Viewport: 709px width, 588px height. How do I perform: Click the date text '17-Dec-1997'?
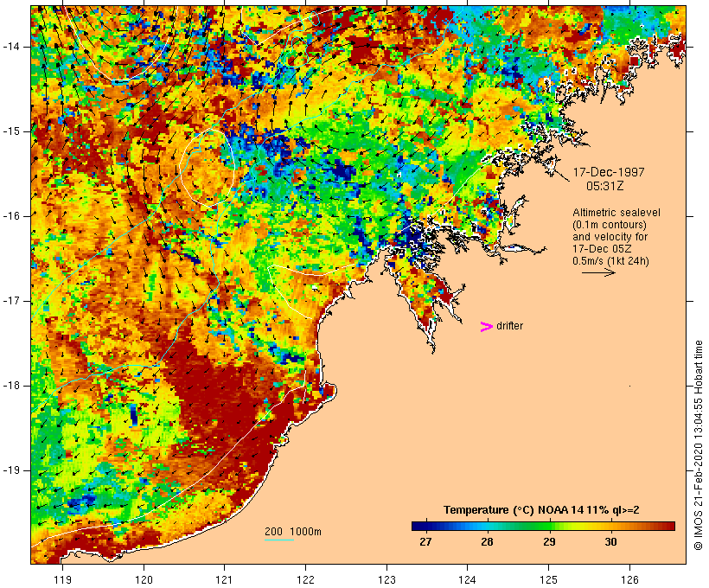point(609,172)
